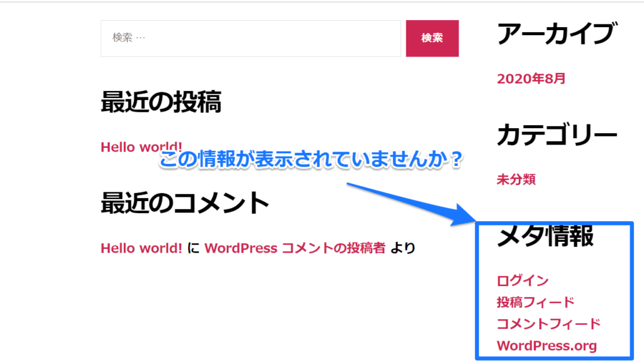Click the より text after the commenter link
This screenshot has height=362, width=644.
coord(402,248)
